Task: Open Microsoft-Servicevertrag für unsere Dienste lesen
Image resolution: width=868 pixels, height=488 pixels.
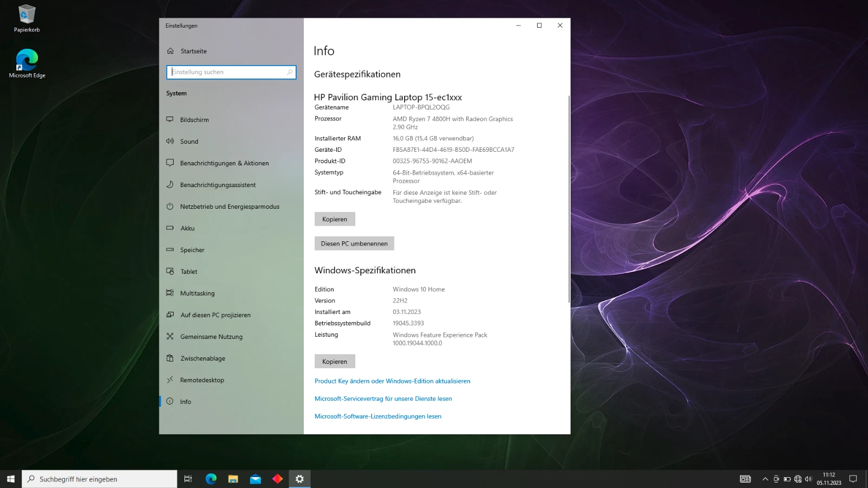Action: (x=383, y=399)
